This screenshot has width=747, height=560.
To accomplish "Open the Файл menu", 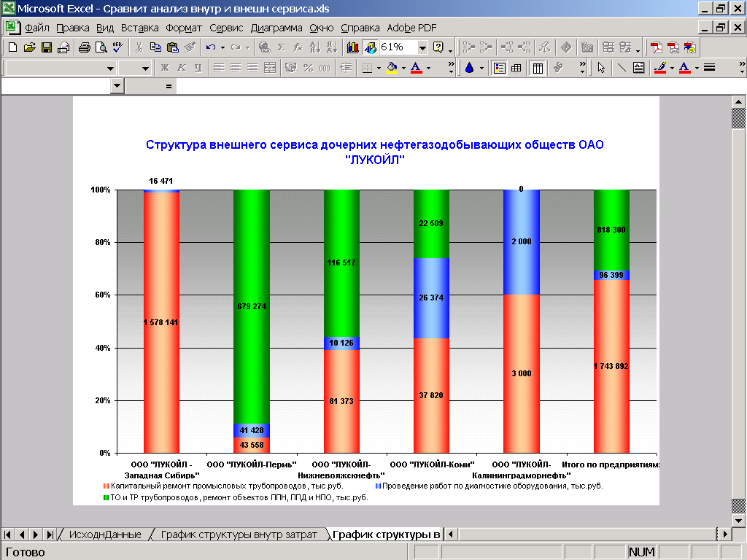I will point(36,28).
